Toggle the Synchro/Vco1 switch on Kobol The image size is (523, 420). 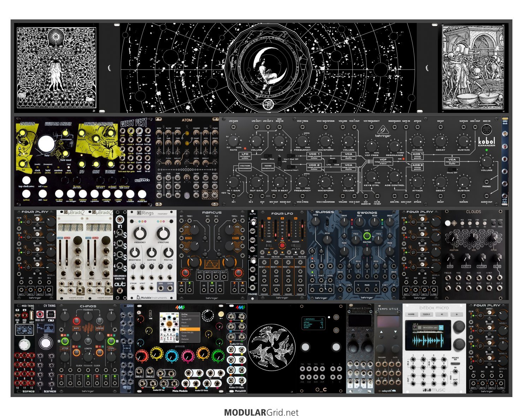click(291, 167)
